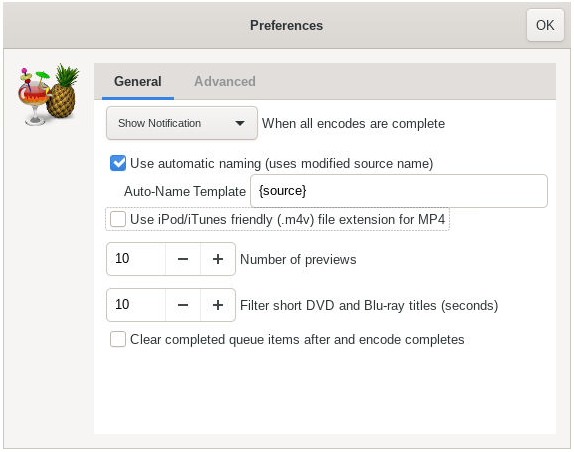Image resolution: width=574 pixels, height=452 pixels.
Task: Click the Number of previews value field
Action: 136,259
